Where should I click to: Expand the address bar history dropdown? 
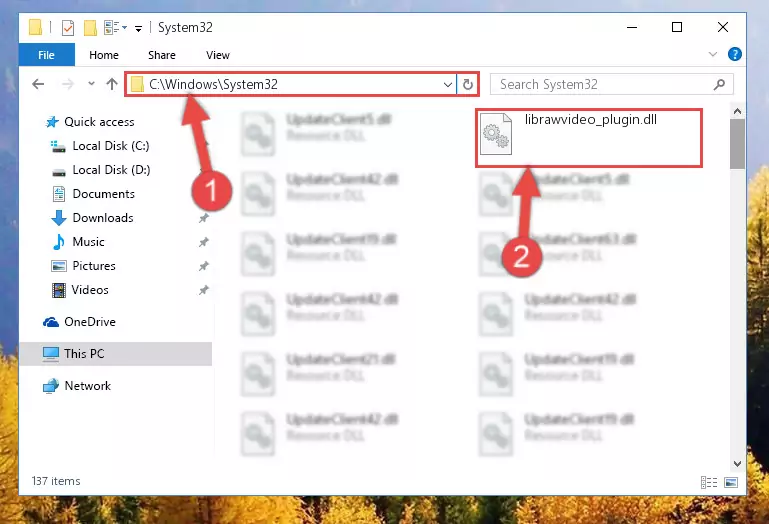tap(447, 84)
